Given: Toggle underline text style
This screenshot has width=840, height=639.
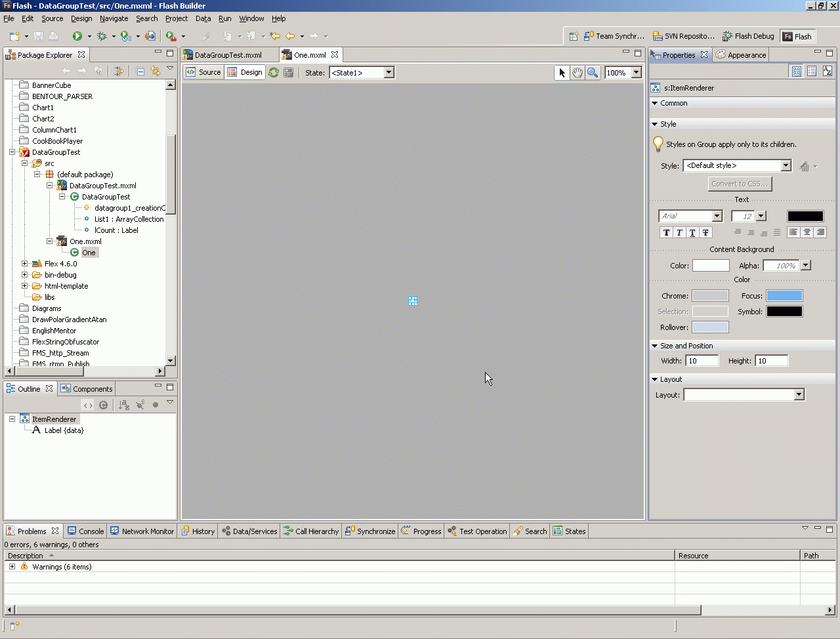Looking at the screenshot, I should [x=692, y=232].
